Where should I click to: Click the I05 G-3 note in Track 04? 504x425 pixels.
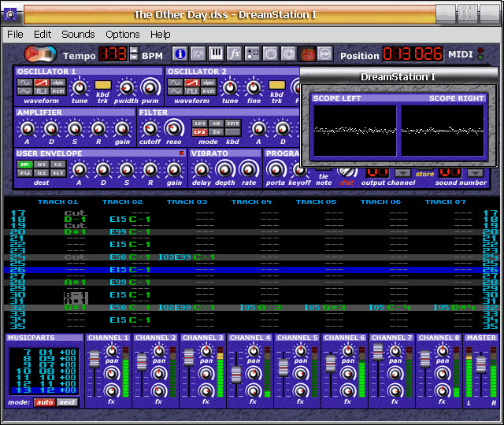click(x=261, y=308)
